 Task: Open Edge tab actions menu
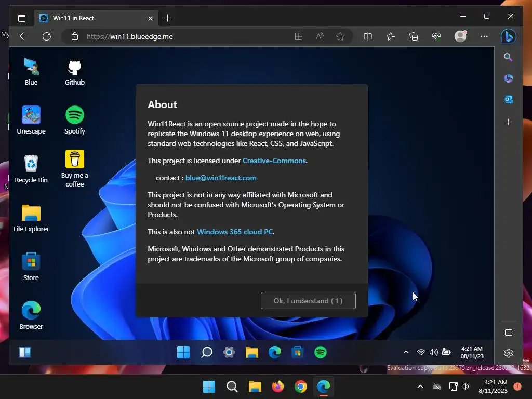pyautogui.click(x=22, y=18)
